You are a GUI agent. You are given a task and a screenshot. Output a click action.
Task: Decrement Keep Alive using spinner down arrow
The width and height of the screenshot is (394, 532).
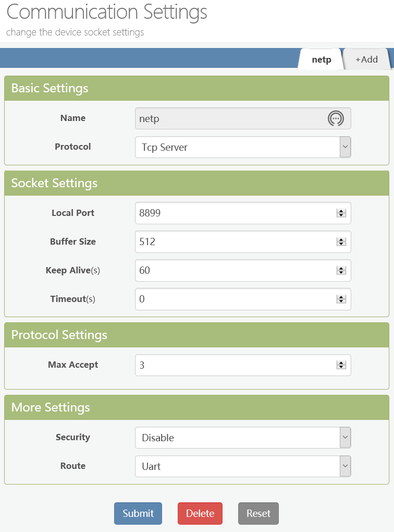click(x=341, y=273)
